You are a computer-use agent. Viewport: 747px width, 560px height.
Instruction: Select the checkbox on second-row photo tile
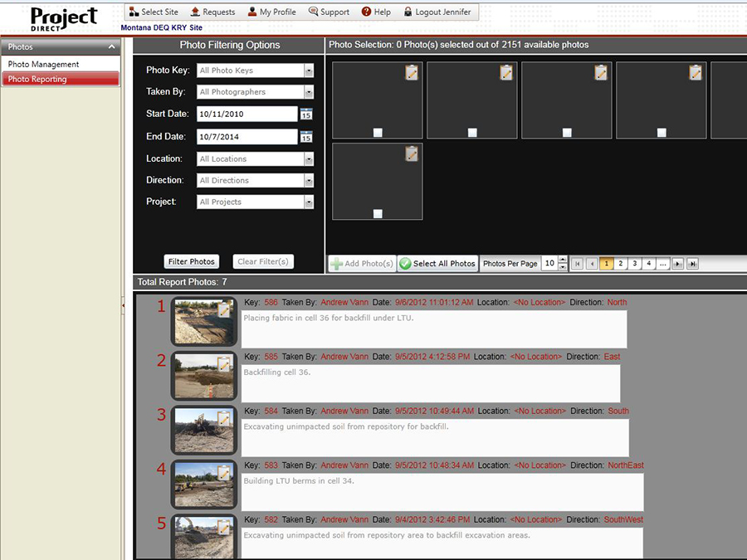tap(378, 213)
